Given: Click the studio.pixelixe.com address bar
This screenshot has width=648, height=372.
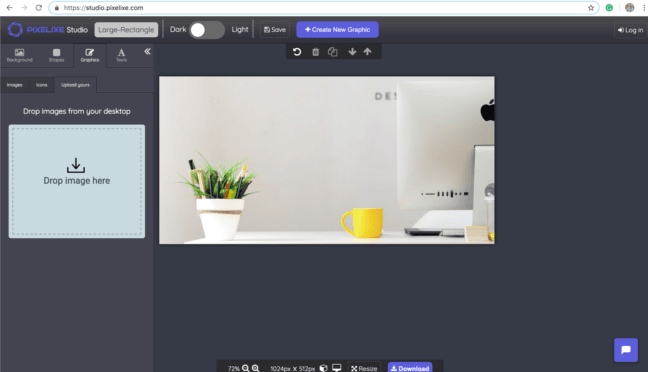Looking at the screenshot, I should pyautogui.click(x=324, y=7).
